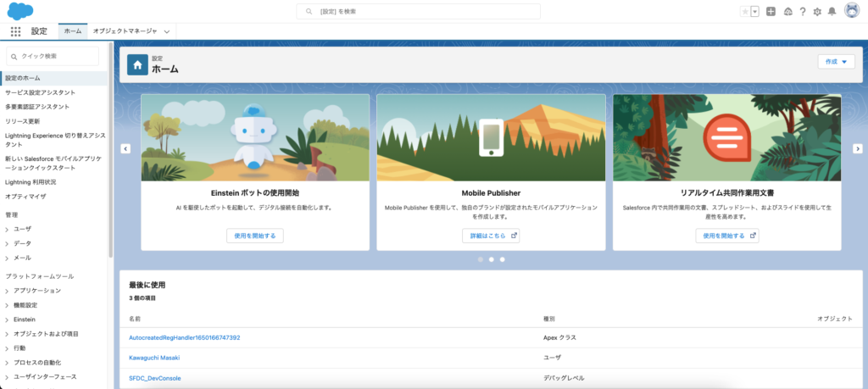
Task: Open the Trailhead guidance icon
Action: [787, 12]
